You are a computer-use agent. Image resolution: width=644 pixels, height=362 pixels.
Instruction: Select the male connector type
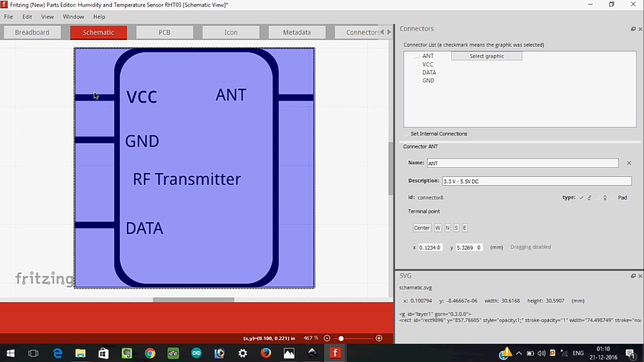tap(582, 198)
